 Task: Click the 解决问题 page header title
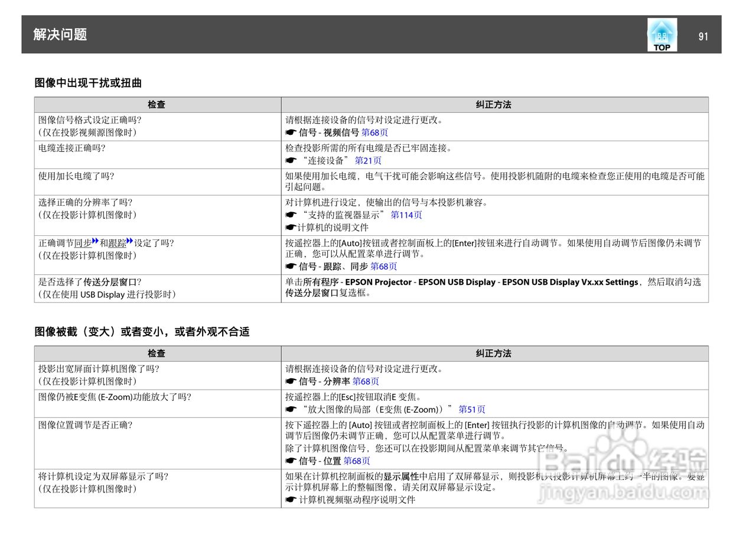click(60, 34)
